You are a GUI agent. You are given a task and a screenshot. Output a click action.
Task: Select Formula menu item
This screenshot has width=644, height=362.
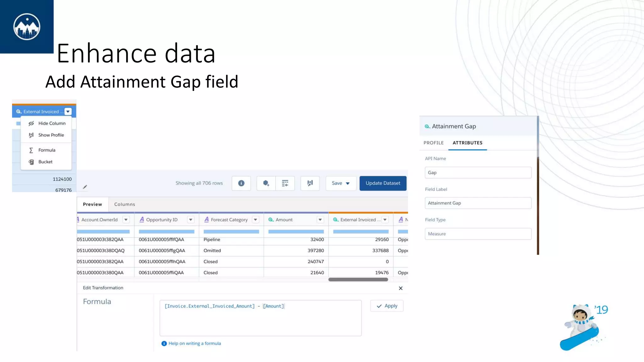tap(46, 150)
